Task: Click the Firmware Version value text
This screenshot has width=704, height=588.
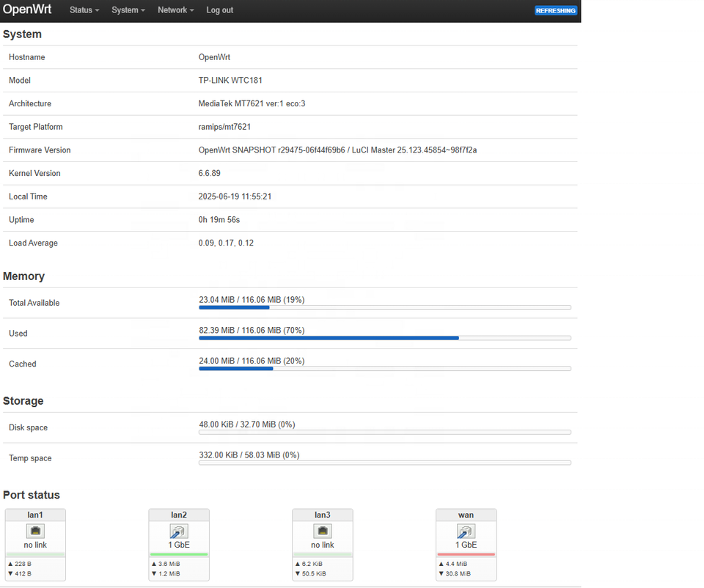Action: coord(337,150)
